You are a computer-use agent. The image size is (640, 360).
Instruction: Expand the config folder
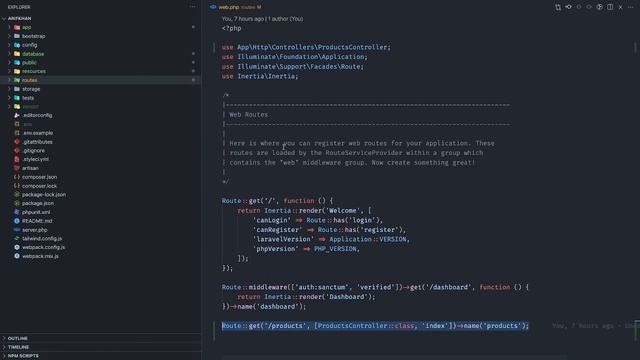coord(9,45)
